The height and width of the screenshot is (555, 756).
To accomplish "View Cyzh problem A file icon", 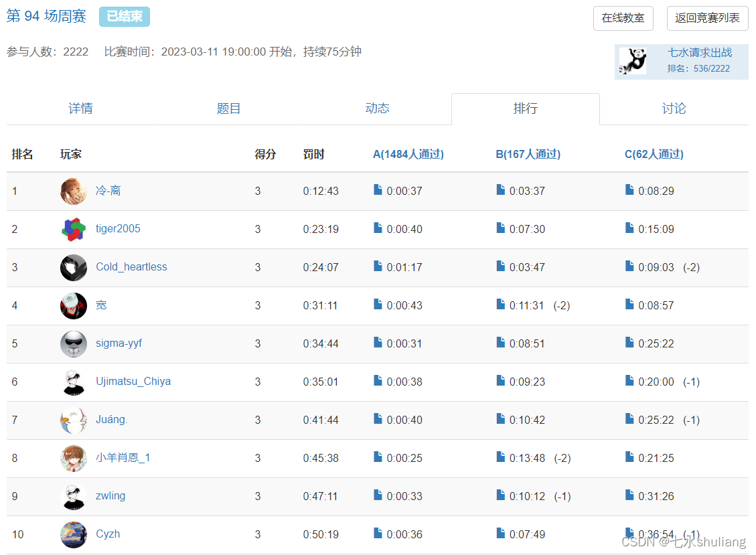I will [378, 533].
